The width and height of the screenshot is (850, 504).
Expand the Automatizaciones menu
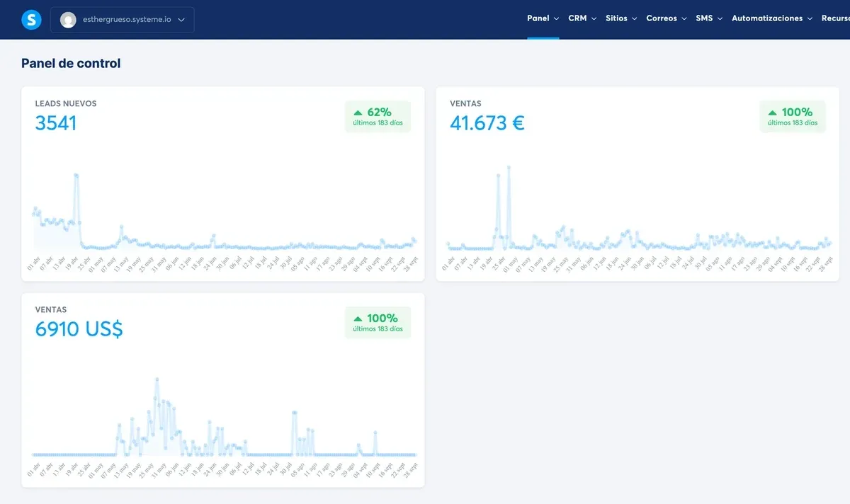(772, 18)
